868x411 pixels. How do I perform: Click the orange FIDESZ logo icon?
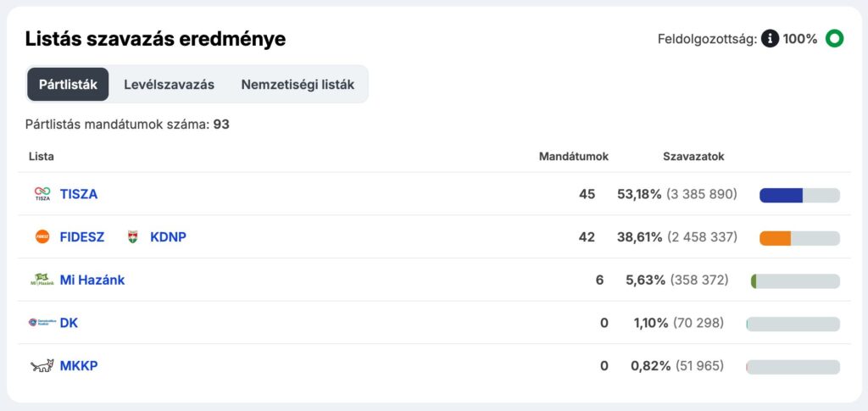pyautogui.click(x=42, y=237)
